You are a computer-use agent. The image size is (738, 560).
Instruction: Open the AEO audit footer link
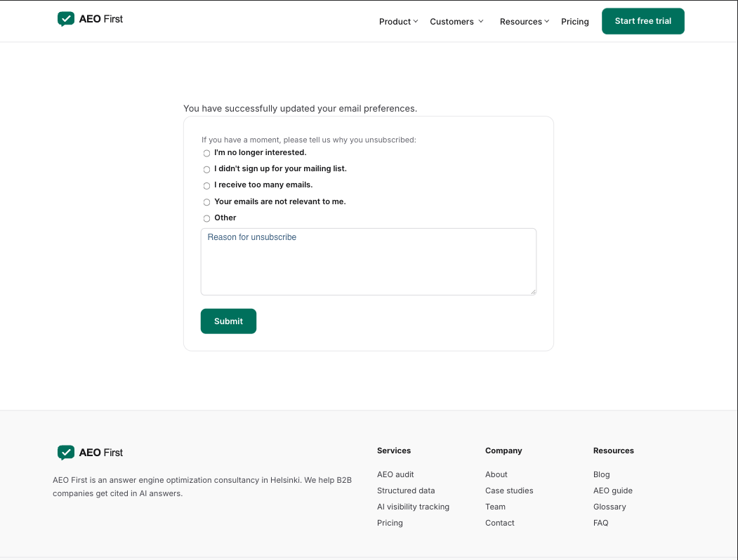(x=395, y=474)
